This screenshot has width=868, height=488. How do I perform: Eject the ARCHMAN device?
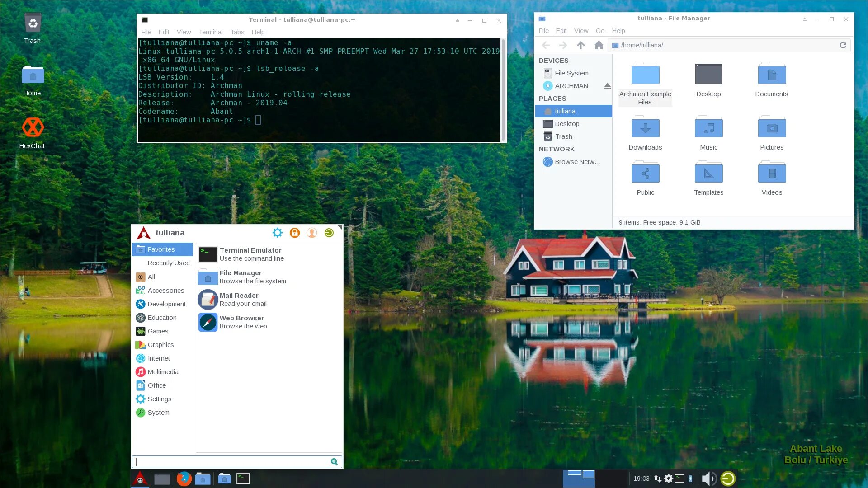(607, 86)
